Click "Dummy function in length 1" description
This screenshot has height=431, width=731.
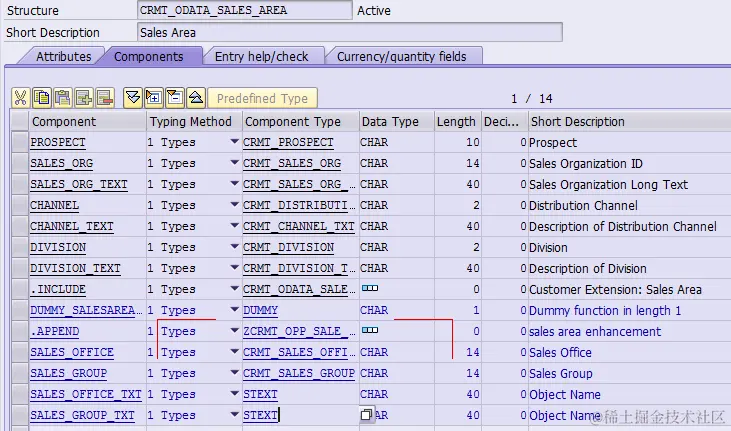tap(605, 311)
